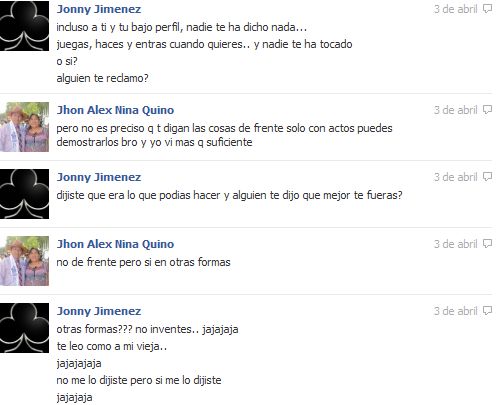Click couple photo avatar beside 'no de frente'
497x405 pixels.
click(24, 261)
